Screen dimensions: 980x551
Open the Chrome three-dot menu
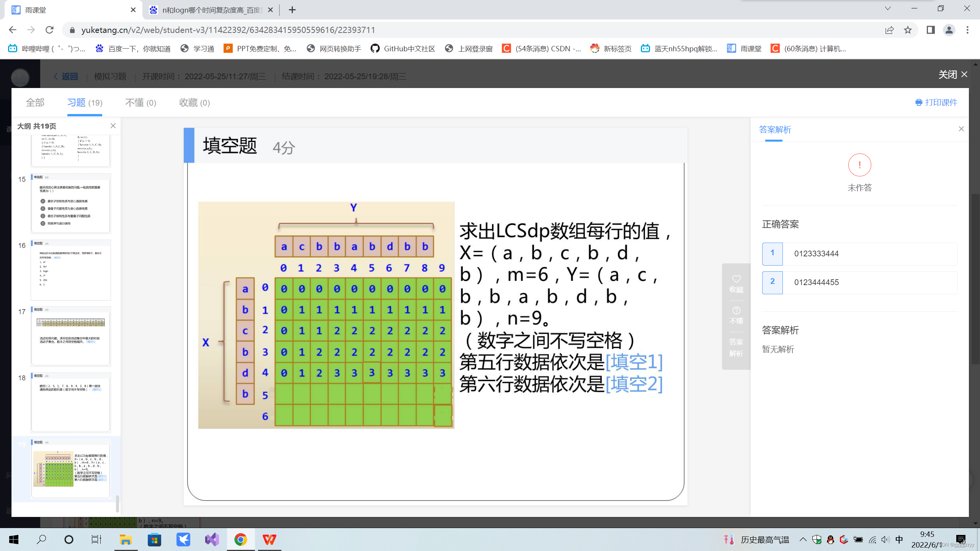[x=967, y=30]
